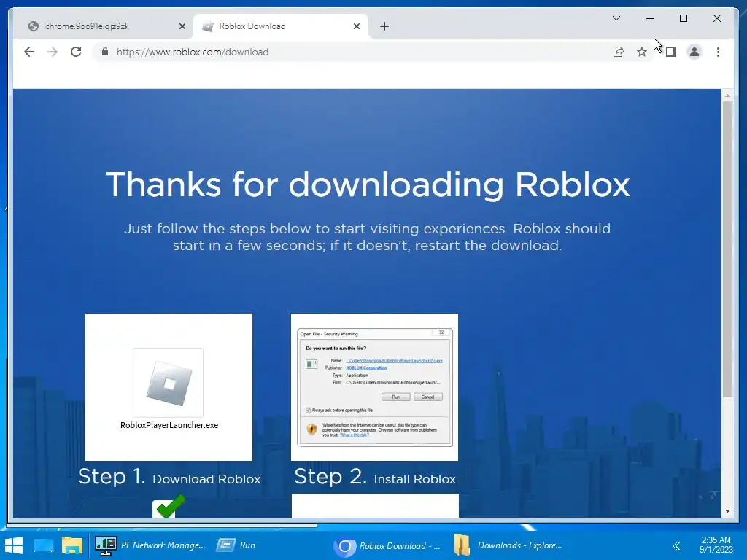
Task: Maximize the Chrome window
Action: pyautogui.click(x=683, y=18)
